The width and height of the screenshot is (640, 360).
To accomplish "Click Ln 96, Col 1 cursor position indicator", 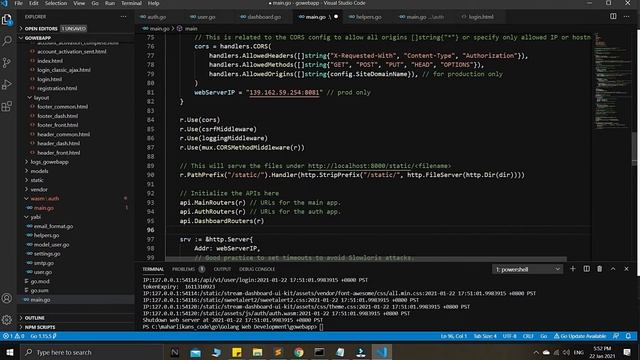I will pyautogui.click(x=453, y=336).
